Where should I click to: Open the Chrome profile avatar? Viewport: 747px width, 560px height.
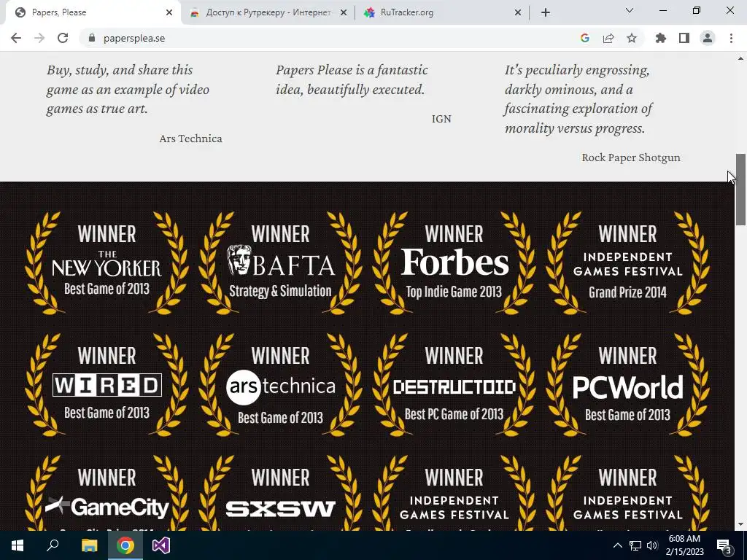point(708,38)
